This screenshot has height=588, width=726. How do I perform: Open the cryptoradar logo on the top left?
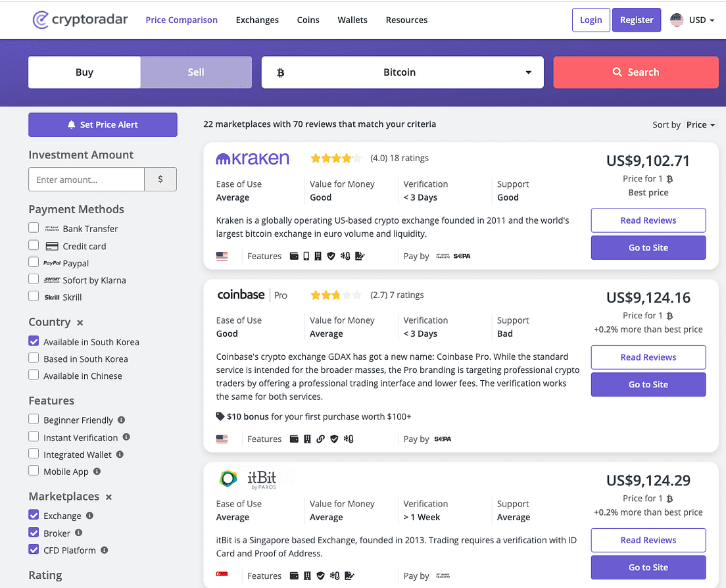click(x=80, y=20)
